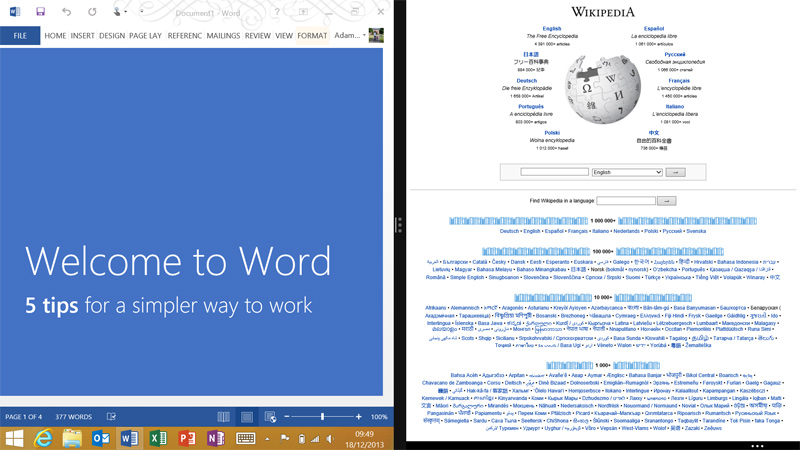Switch to Read Mode view
The width and height of the screenshot is (800, 450).
point(223,417)
